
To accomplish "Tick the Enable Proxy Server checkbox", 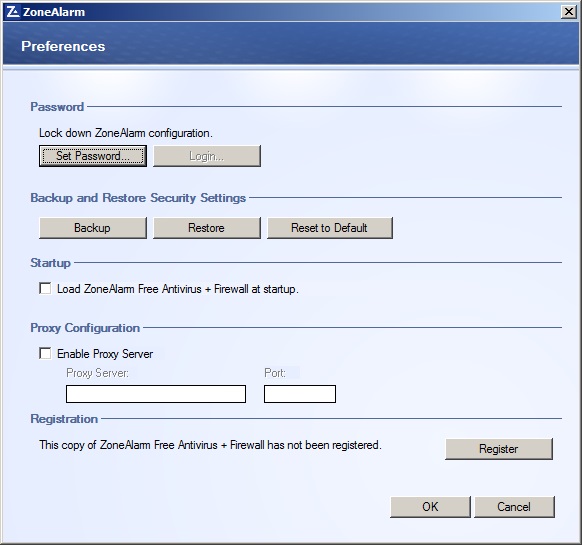I will click(x=45, y=353).
